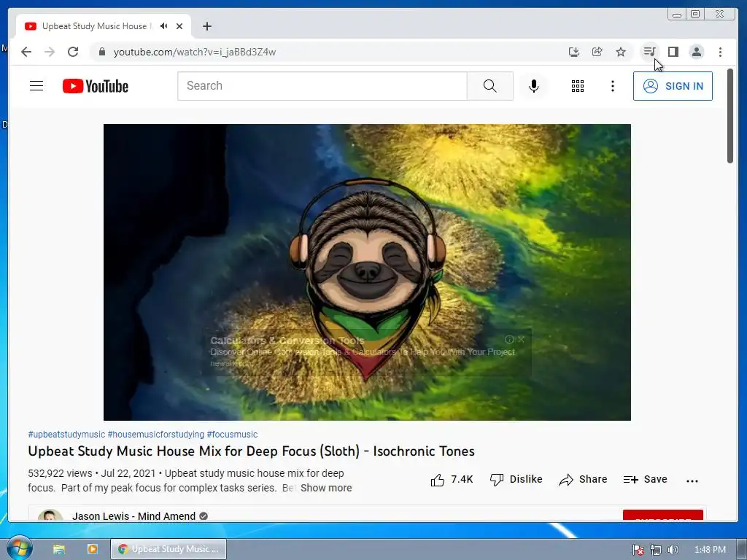
Task: Click the browser forward arrow
Action: 50,52
